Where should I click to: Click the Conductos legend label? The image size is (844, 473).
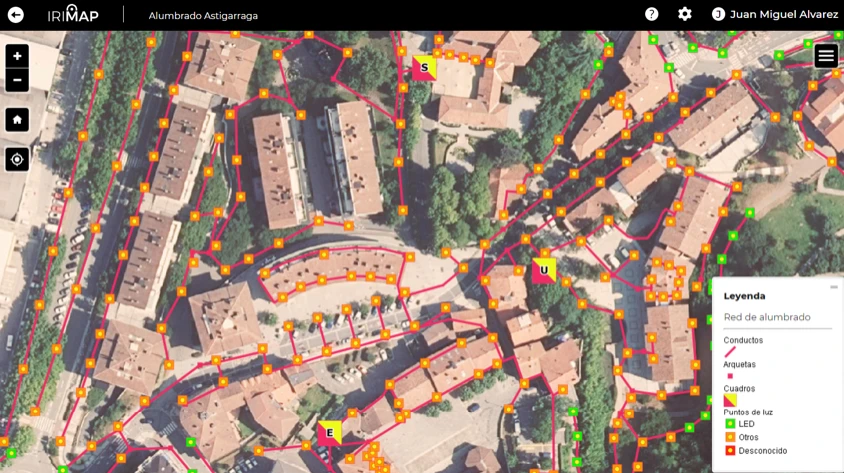743,340
